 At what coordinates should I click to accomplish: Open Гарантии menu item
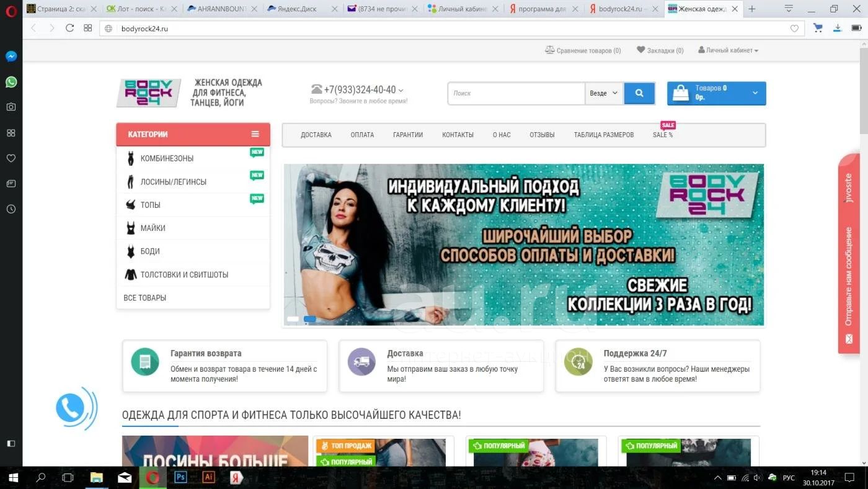(408, 135)
